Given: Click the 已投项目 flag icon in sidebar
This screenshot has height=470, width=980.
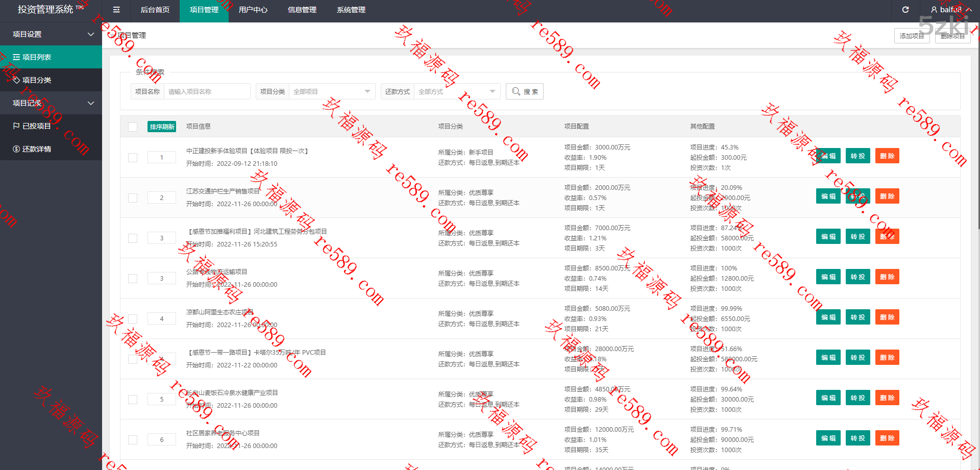Looking at the screenshot, I should [16, 126].
